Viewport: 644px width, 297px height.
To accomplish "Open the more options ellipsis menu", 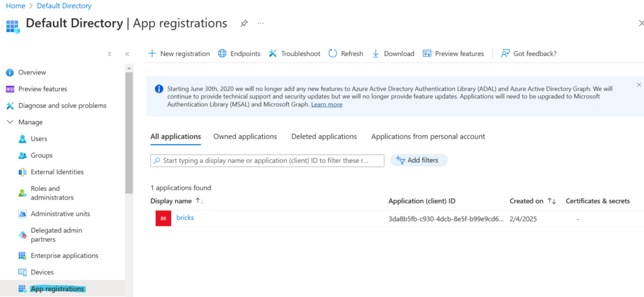I will coord(260,23).
